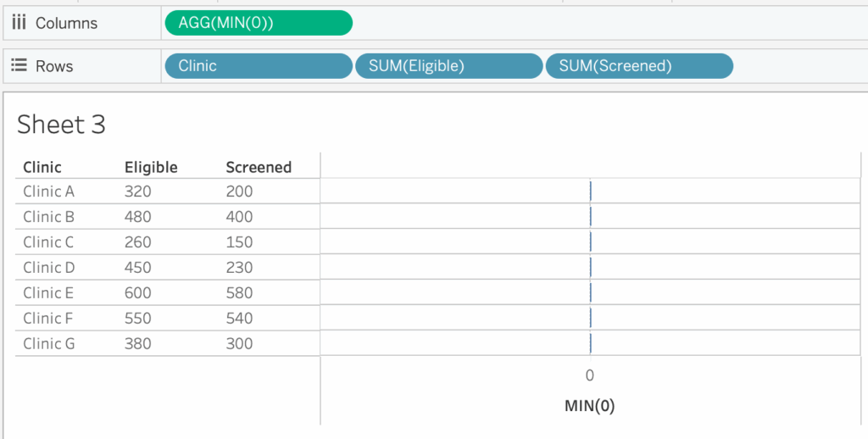Click the MIN(0) axis title
The image size is (868, 439).
590,406
